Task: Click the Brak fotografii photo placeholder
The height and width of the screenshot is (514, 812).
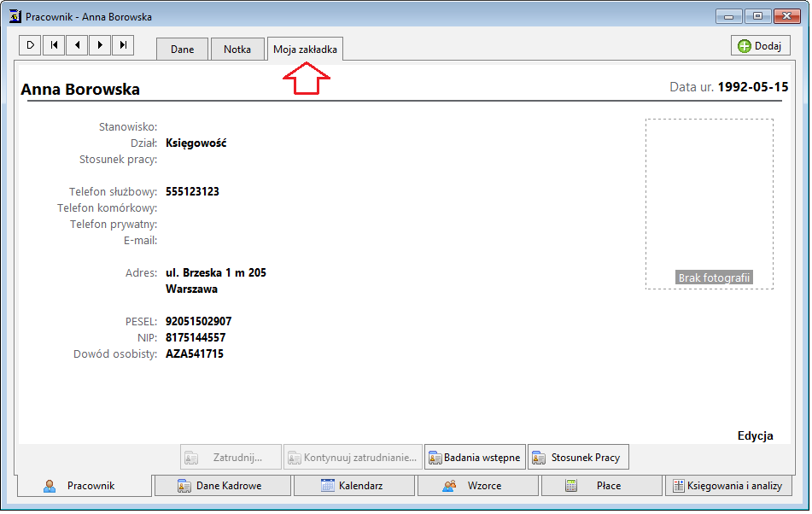Action: pyautogui.click(x=709, y=204)
